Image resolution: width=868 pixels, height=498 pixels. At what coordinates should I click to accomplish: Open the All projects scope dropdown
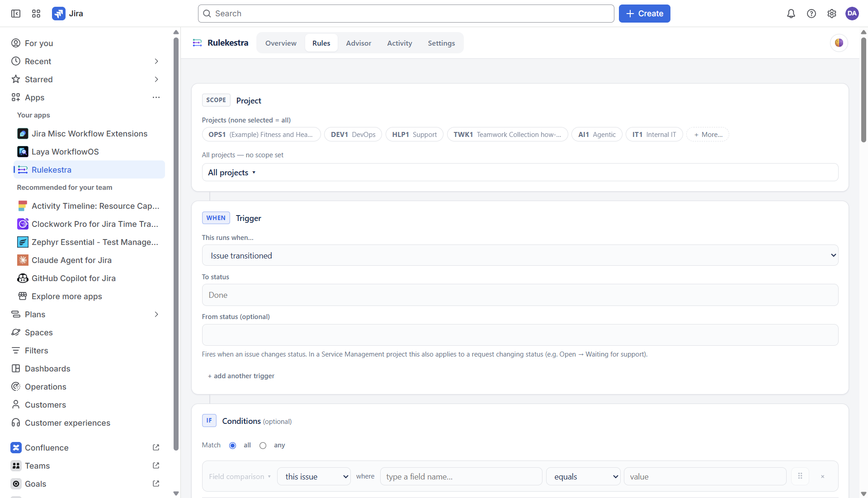(x=520, y=173)
